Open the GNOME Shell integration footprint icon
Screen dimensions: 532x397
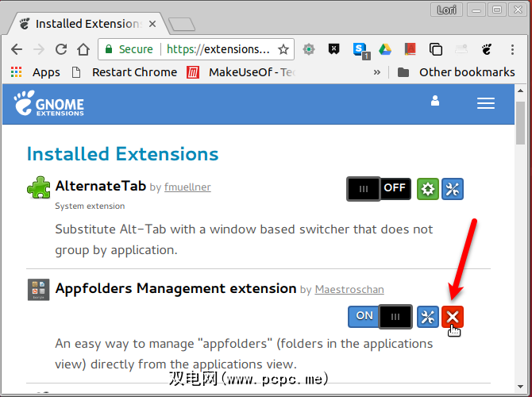[487, 49]
